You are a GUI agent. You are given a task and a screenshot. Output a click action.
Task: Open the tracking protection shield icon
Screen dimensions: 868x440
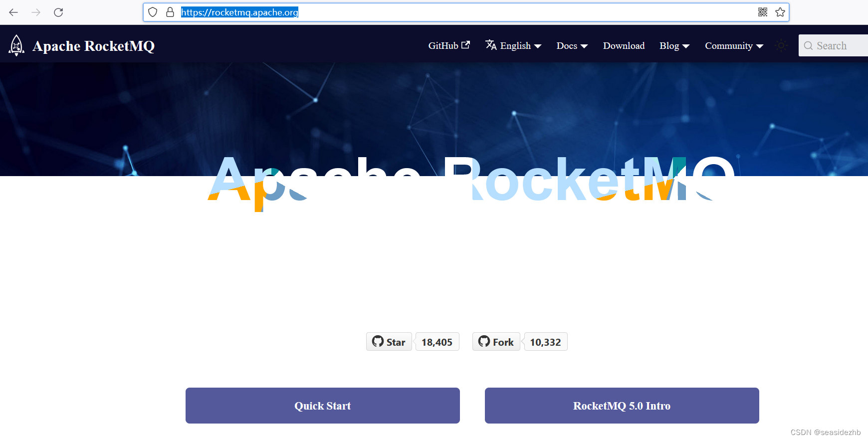153,12
